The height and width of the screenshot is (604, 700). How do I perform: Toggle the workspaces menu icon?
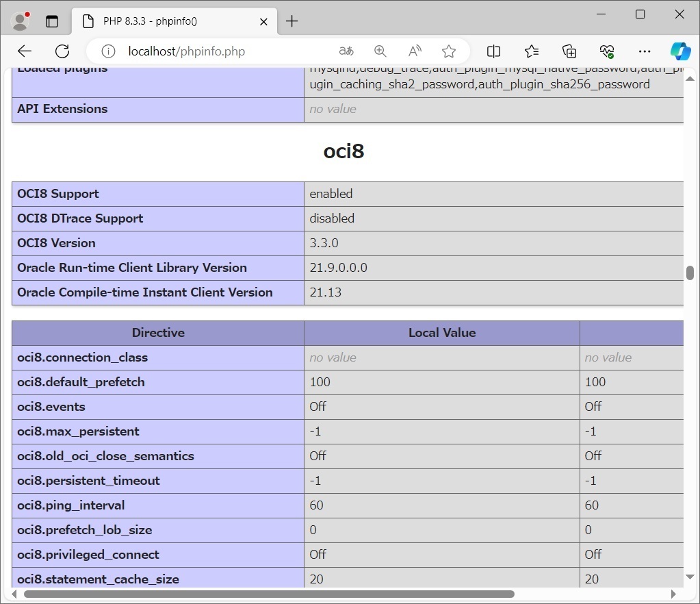point(52,21)
